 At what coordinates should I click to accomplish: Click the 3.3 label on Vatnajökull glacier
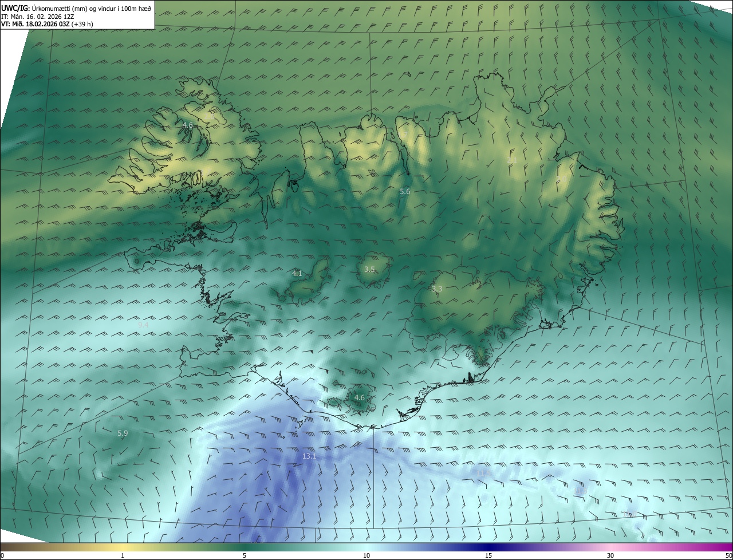[x=437, y=289]
